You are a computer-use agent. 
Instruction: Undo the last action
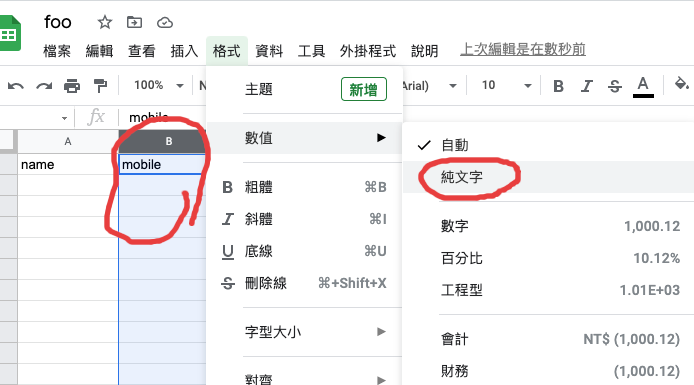(16, 86)
